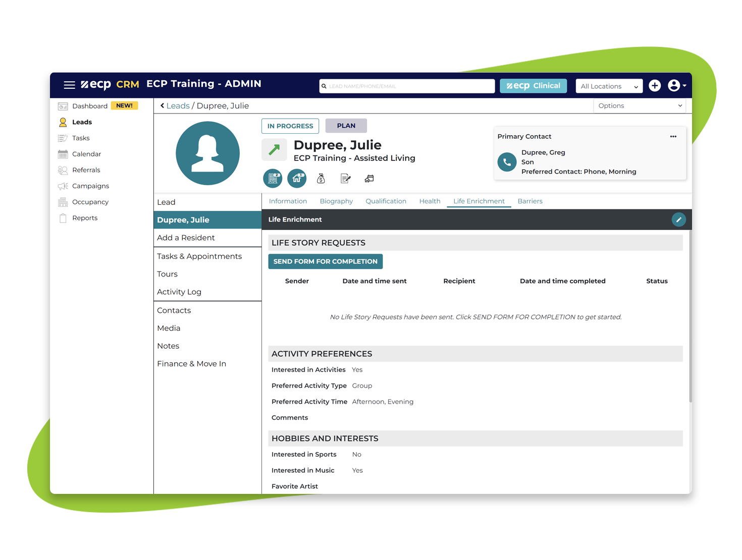Click the phone icon for Dupree, Greg
The width and height of the screenshot is (742, 560).
point(507,162)
